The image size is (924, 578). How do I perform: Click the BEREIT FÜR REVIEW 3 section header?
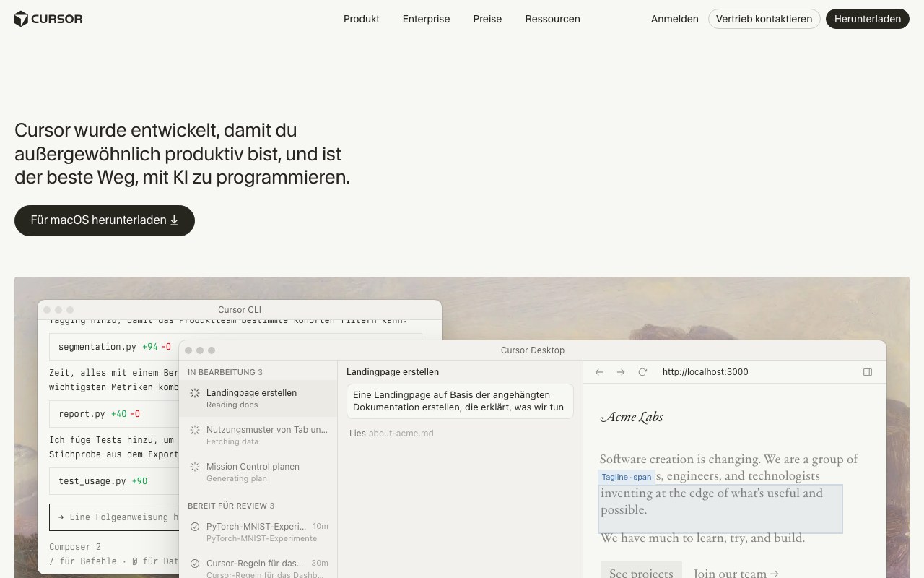pyautogui.click(x=231, y=506)
